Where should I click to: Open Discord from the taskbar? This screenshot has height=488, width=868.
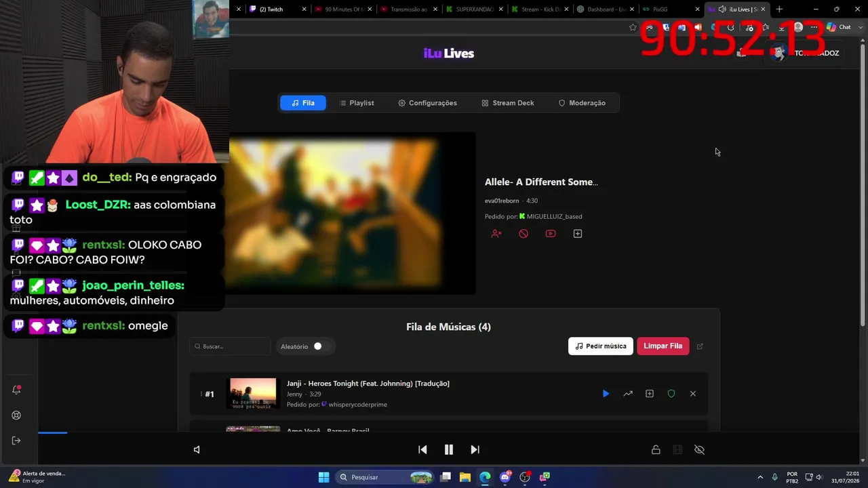(x=505, y=477)
